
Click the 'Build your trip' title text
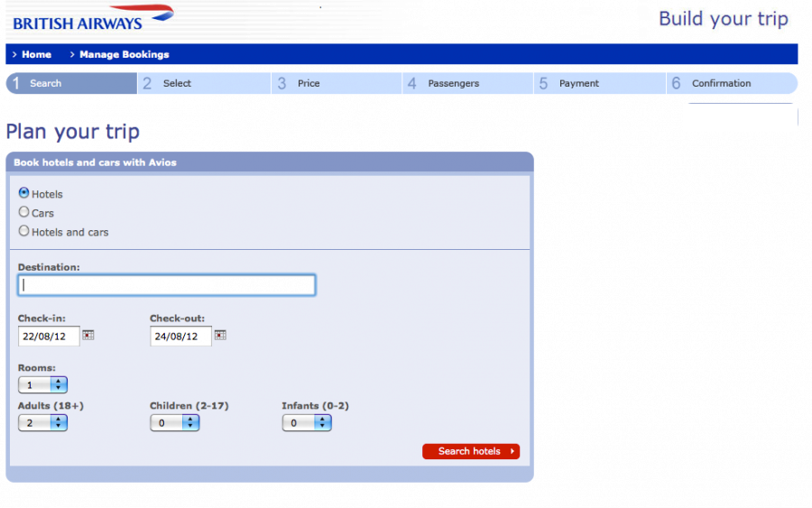point(723,19)
